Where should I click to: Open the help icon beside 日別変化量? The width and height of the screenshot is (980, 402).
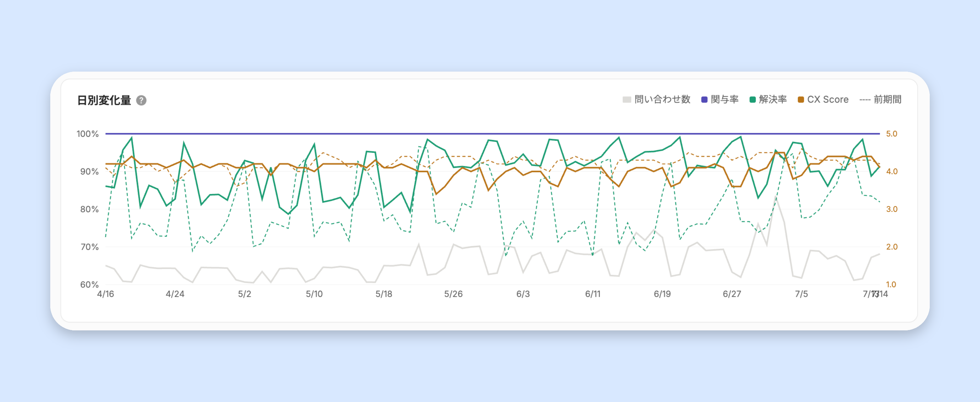coord(141,100)
